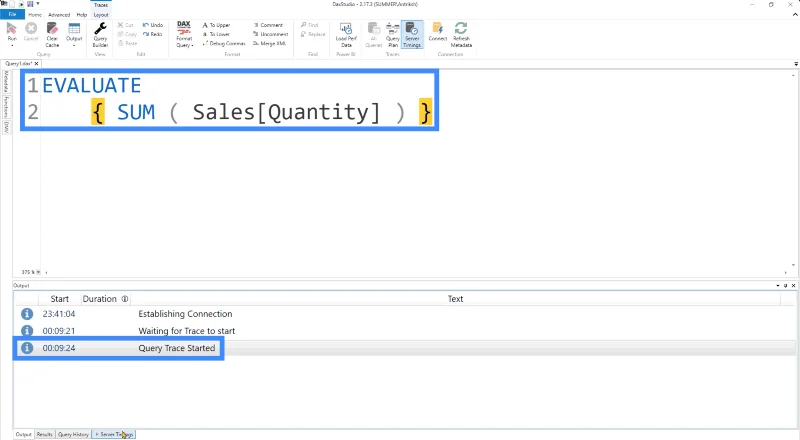
Task: Open the Query Builder
Action: (100, 34)
